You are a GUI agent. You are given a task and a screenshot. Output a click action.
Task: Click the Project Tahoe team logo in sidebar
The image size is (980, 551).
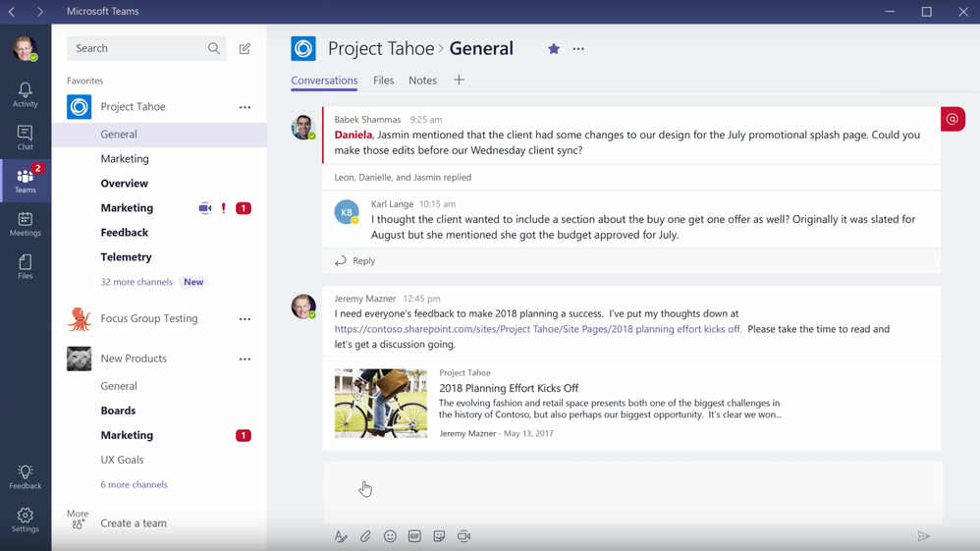tap(80, 107)
